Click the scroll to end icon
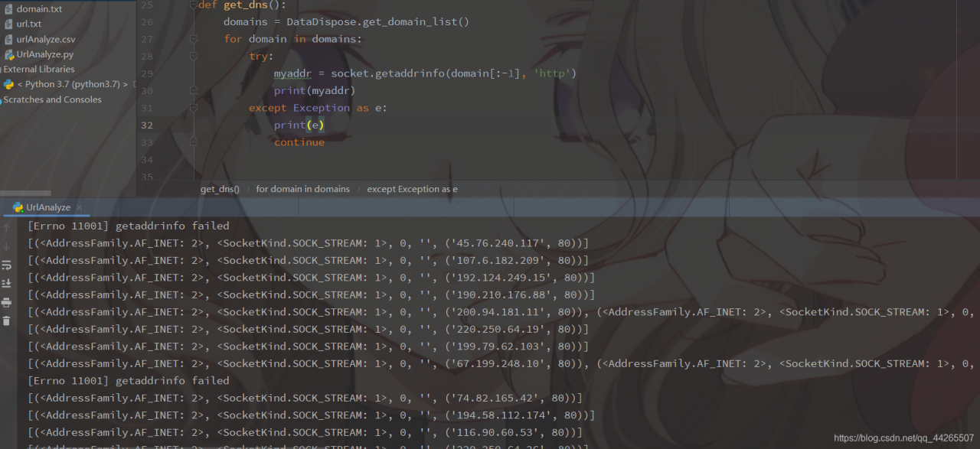 [x=7, y=284]
